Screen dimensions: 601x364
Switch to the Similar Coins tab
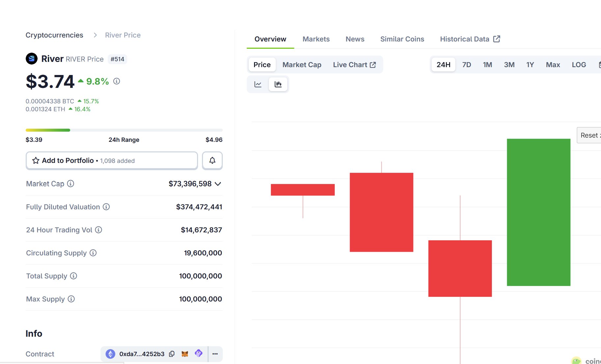pos(402,39)
